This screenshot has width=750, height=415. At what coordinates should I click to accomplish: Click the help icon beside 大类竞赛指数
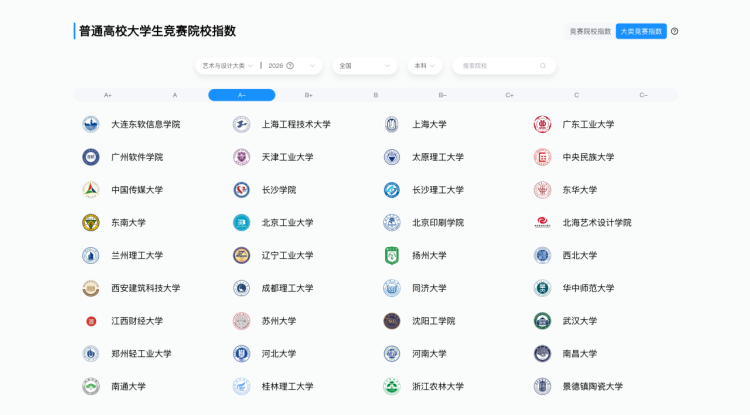coord(674,32)
